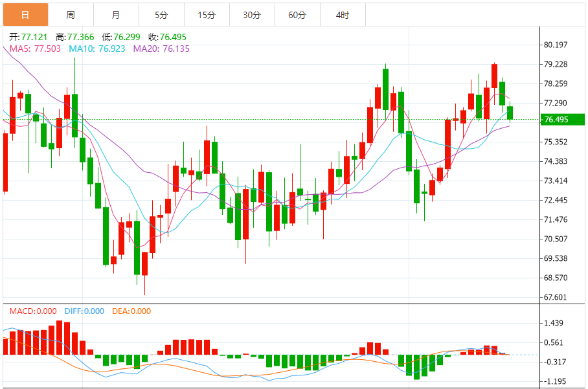Click the 77.290 price axis label

[556, 103]
